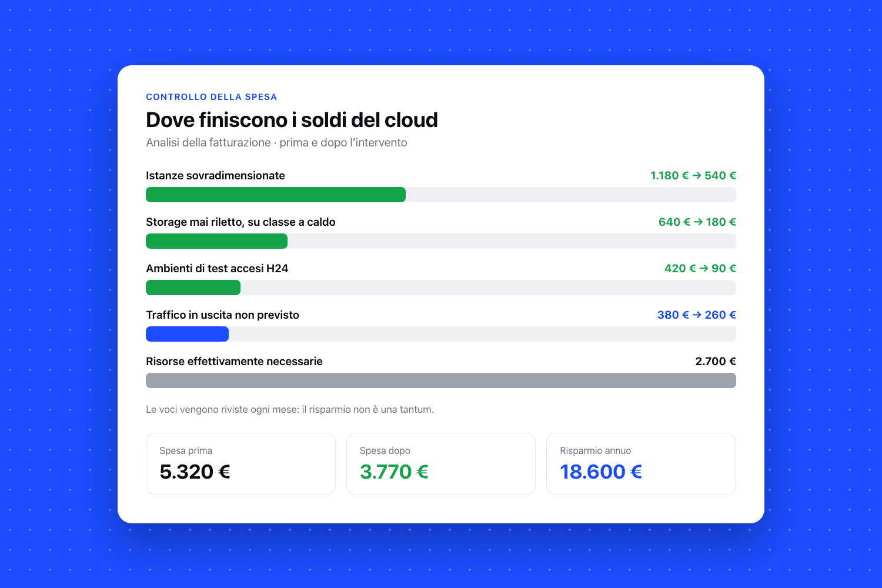This screenshot has width=882, height=588.
Task: Click the Storage mai riletto progress bar
Action: (x=216, y=241)
